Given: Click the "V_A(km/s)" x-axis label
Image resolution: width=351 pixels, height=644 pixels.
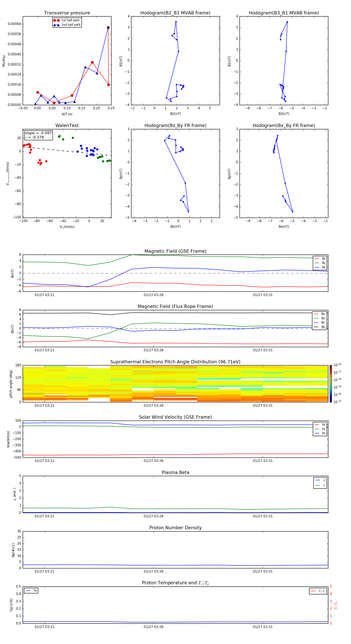Looking at the screenshot, I should [67, 227].
